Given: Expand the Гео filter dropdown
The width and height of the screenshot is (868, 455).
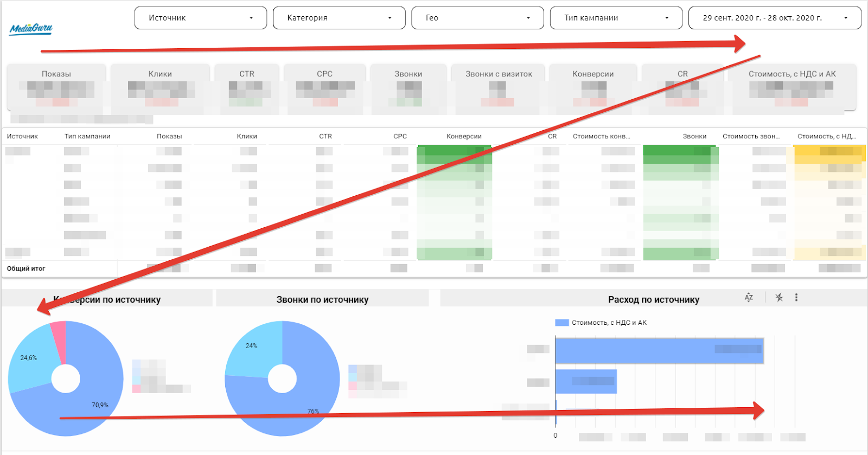Looking at the screenshot, I should 477,18.
